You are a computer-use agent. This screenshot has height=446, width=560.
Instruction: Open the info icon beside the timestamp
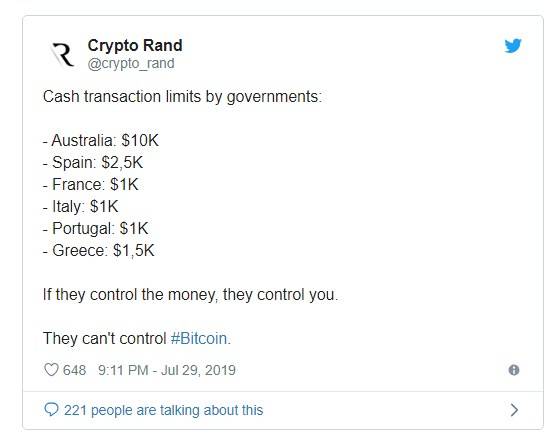(x=514, y=370)
